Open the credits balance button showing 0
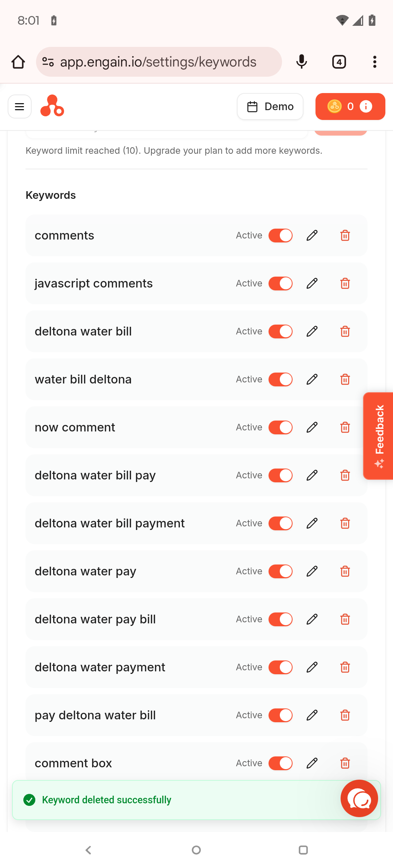 pos(350,107)
